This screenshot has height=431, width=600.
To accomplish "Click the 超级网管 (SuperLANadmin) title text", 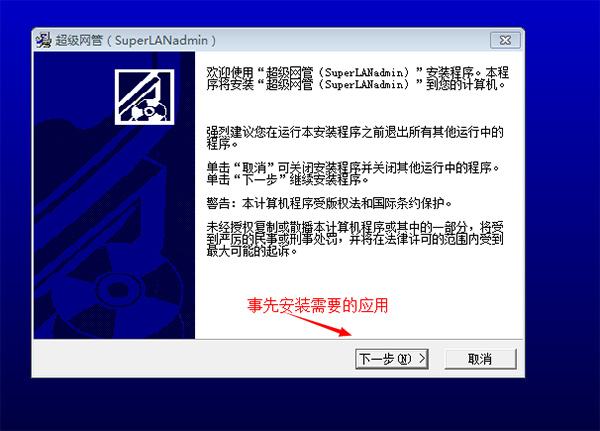I will coord(136,40).
